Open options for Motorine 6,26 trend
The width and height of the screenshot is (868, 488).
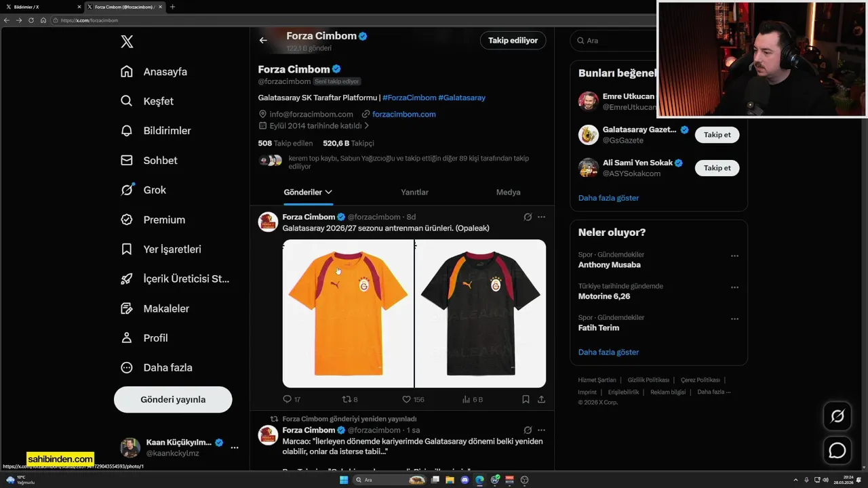pyautogui.click(x=734, y=287)
